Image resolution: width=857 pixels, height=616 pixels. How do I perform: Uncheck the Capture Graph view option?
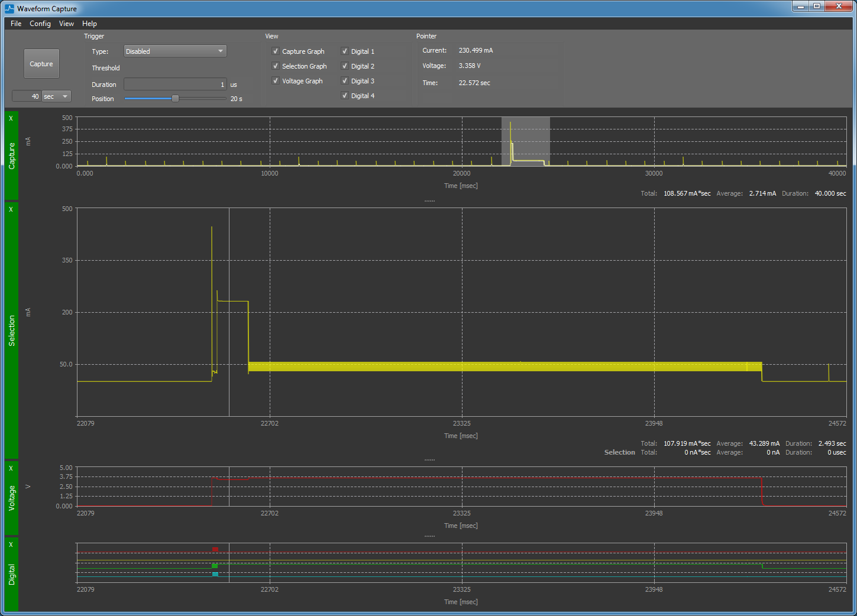pos(275,51)
